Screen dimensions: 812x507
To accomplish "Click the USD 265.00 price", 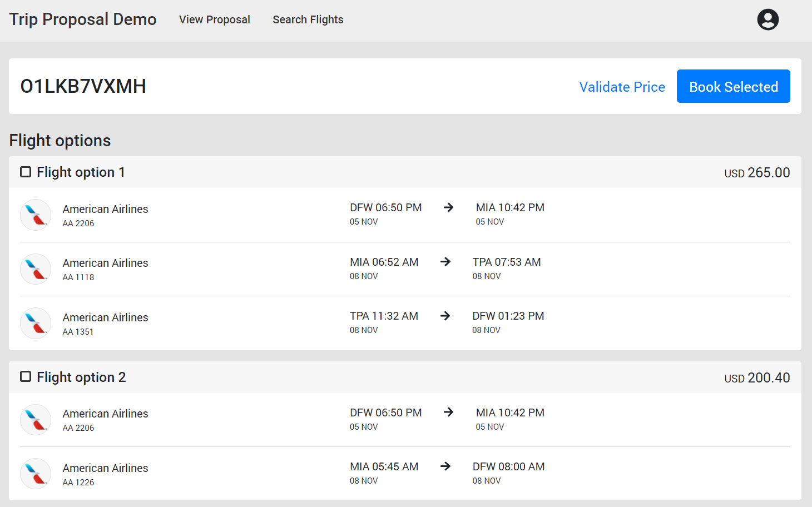I will tap(757, 173).
